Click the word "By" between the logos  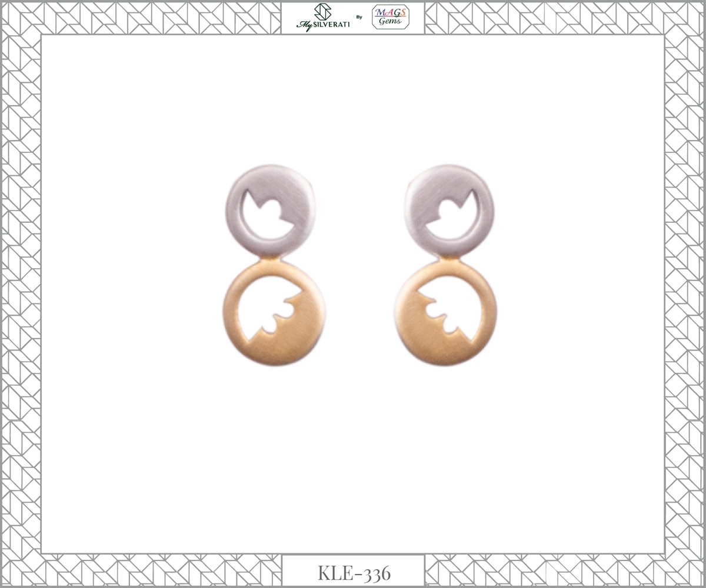(x=359, y=17)
